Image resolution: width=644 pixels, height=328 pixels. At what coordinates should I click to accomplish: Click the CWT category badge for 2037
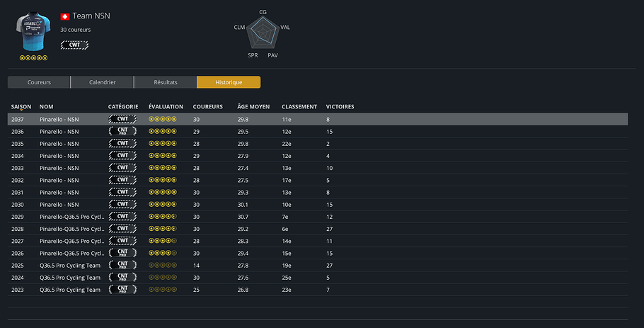coord(122,119)
